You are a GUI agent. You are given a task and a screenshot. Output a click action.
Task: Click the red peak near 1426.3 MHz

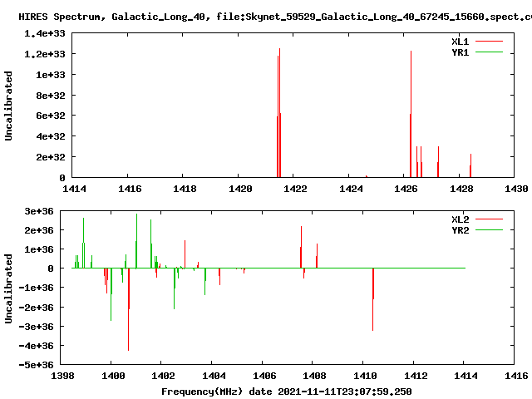click(x=411, y=114)
